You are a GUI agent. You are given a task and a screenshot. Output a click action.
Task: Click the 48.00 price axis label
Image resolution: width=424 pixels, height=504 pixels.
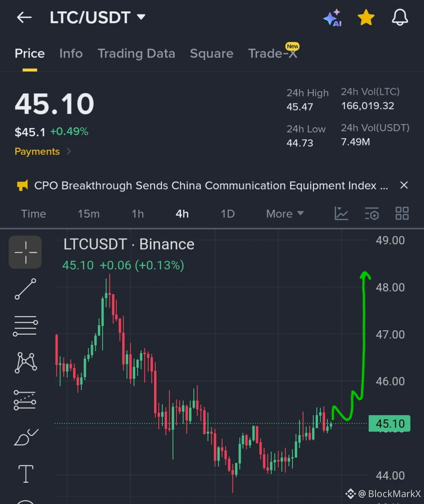[390, 287]
